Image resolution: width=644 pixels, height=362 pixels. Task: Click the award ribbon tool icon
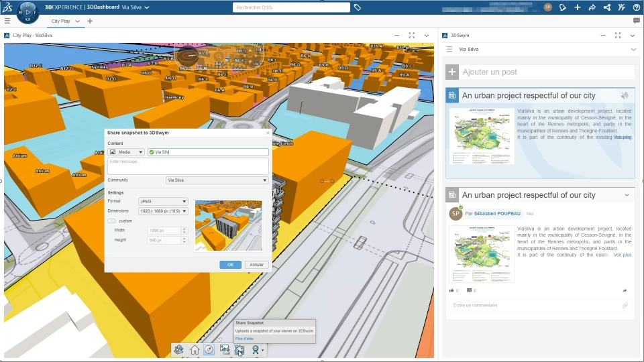[255, 350]
